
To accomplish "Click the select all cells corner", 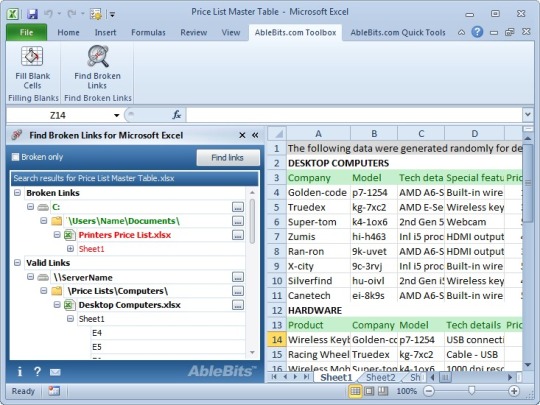I will [x=277, y=134].
